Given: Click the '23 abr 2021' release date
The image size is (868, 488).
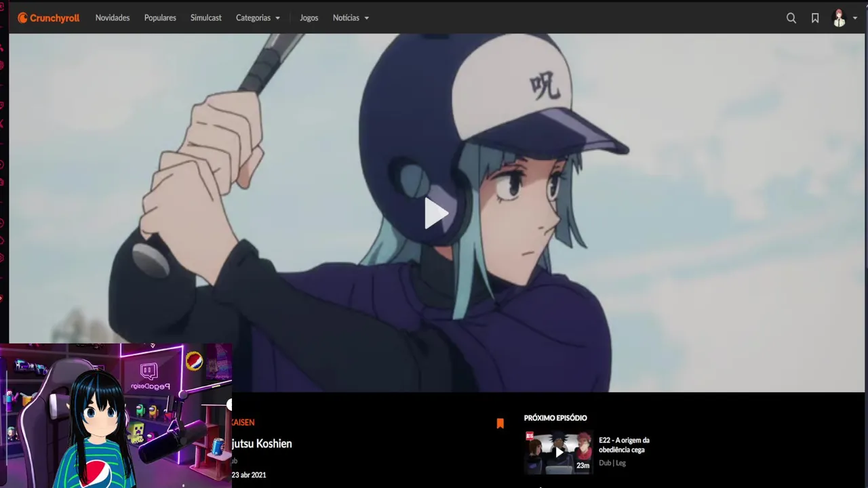Looking at the screenshot, I should click(249, 475).
